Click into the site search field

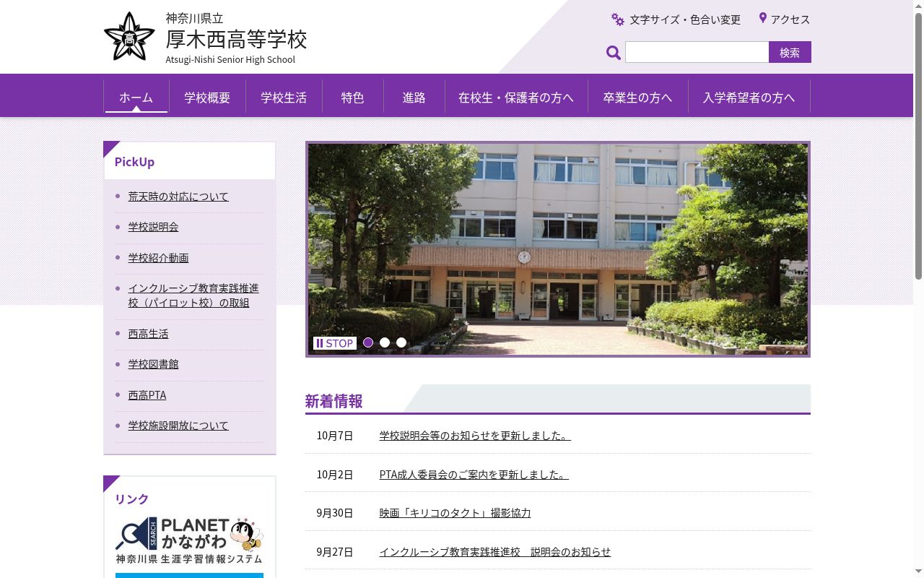point(697,52)
